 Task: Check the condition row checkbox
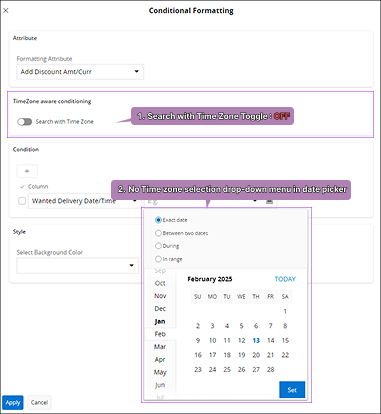[22, 201]
